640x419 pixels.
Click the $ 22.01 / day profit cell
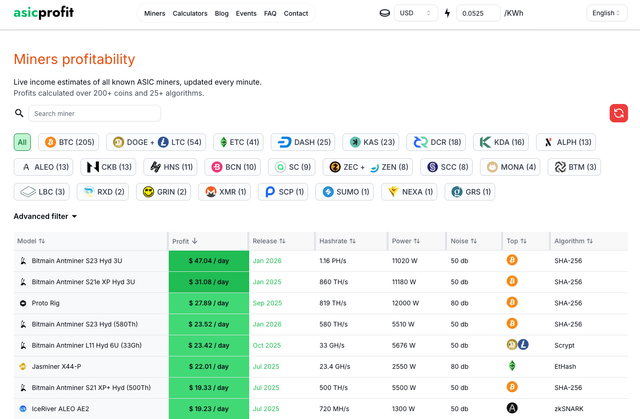click(209, 366)
